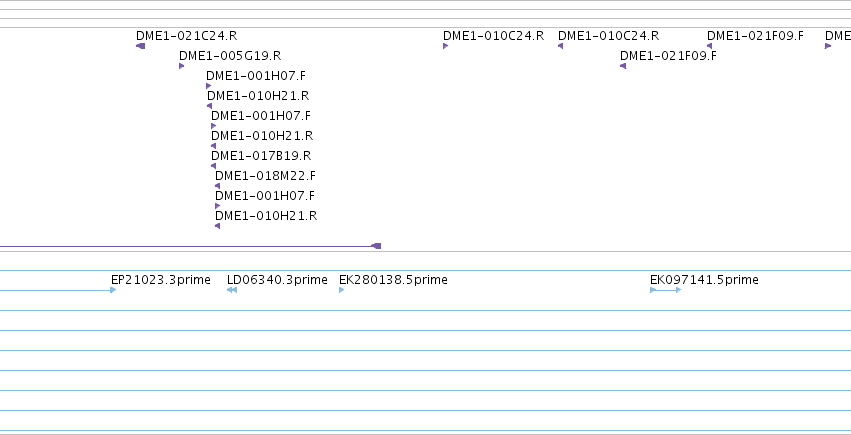Select the EK097141.5prime EST label
851x435 pixels.
704,280
